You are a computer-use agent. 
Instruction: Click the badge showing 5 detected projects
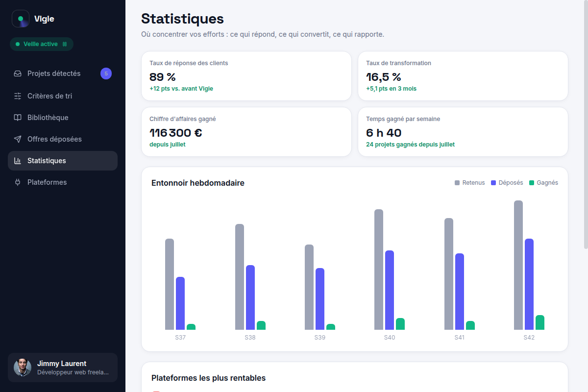click(106, 73)
